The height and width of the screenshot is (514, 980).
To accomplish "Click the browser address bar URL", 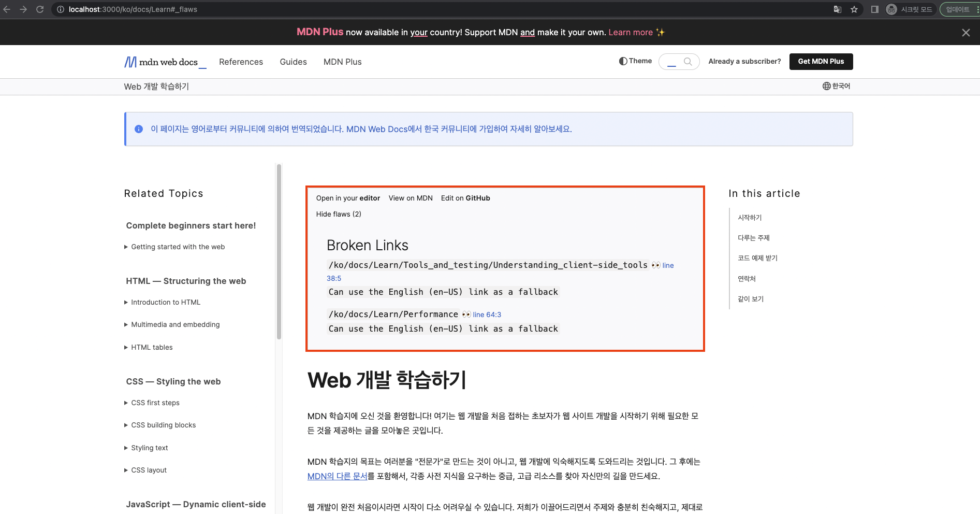I will (x=133, y=9).
